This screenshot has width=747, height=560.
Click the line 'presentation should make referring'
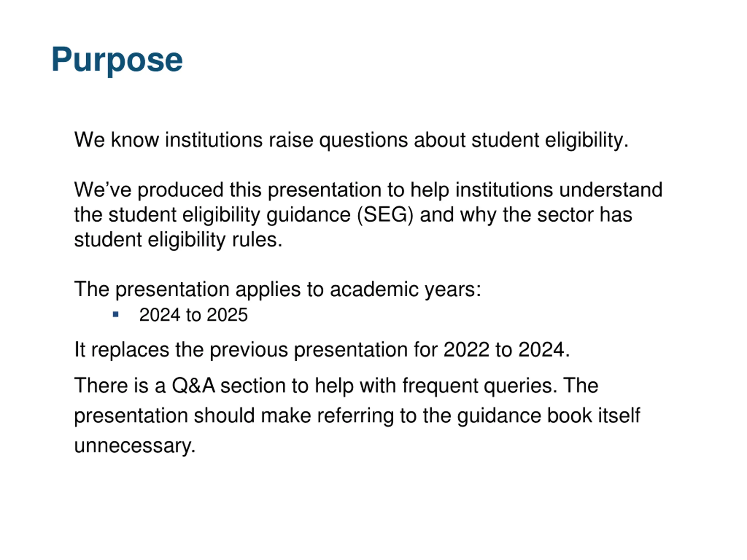point(357,416)
